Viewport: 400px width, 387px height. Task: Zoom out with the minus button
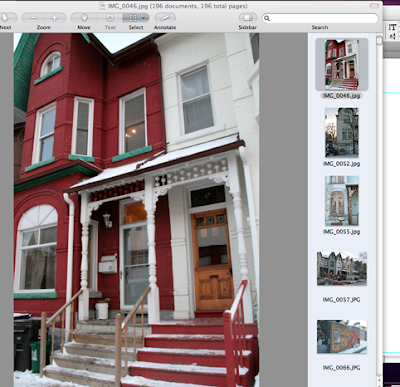pos(33,18)
